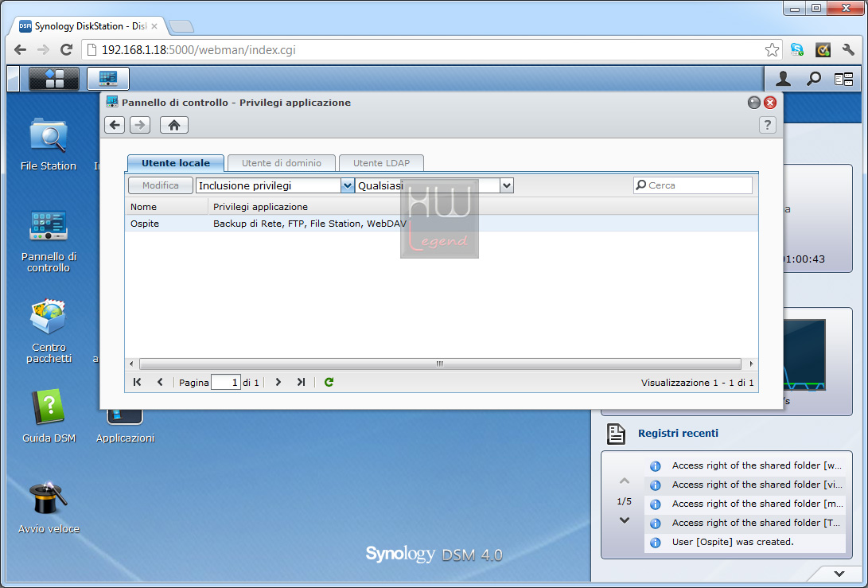Viewport: 868px width, 588px height.
Task: Go to the last page of the list
Action: click(x=301, y=382)
